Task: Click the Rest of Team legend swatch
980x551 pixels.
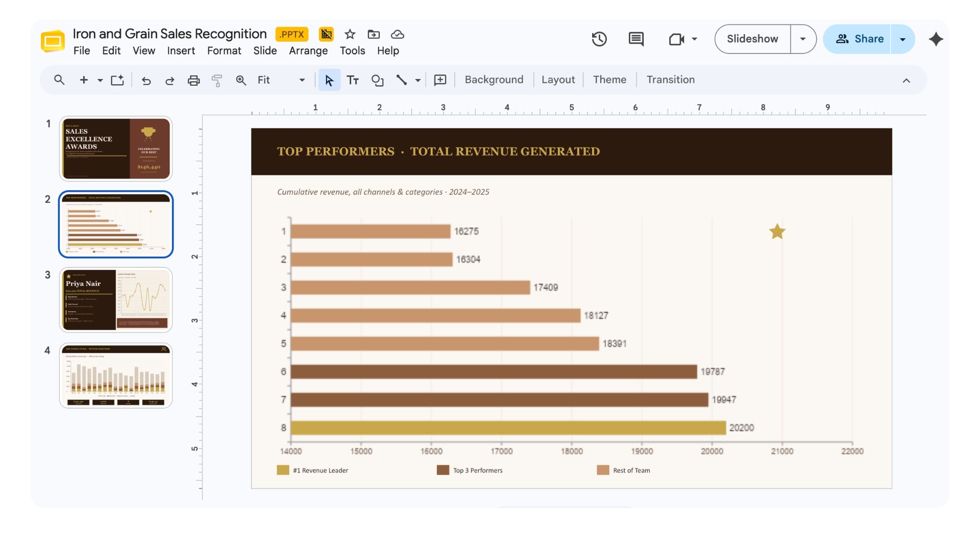Action: pyautogui.click(x=603, y=470)
